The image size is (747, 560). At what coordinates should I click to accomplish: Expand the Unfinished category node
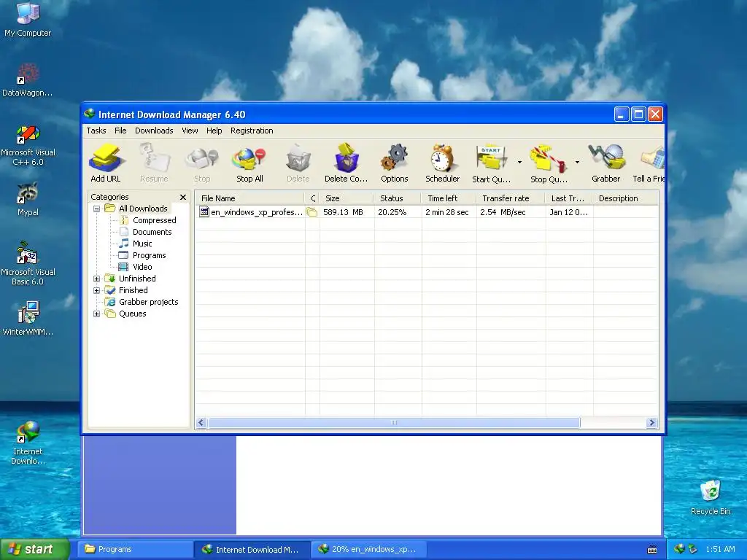97,279
